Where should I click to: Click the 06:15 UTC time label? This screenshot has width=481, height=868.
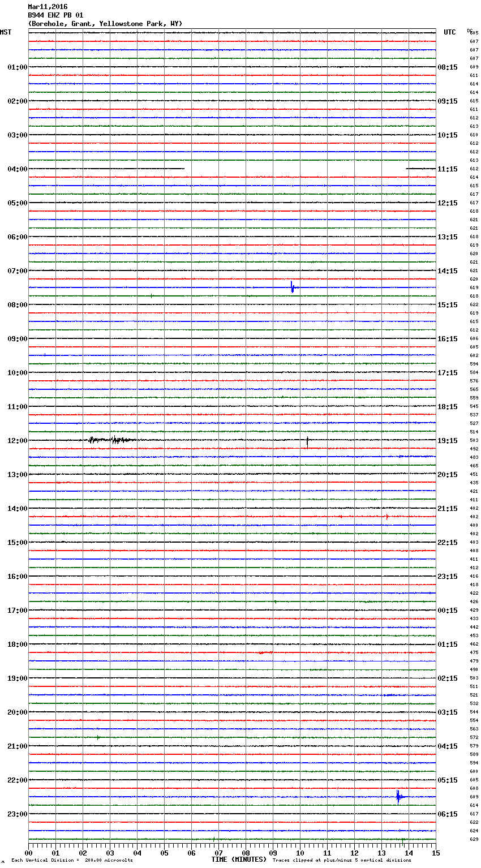pos(448,814)
